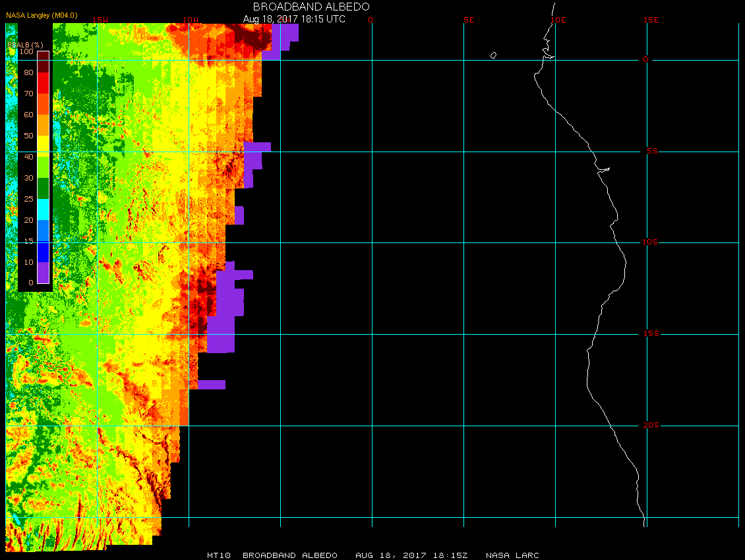
Task: Click the 10W longitude label
Action: point(191,20)
